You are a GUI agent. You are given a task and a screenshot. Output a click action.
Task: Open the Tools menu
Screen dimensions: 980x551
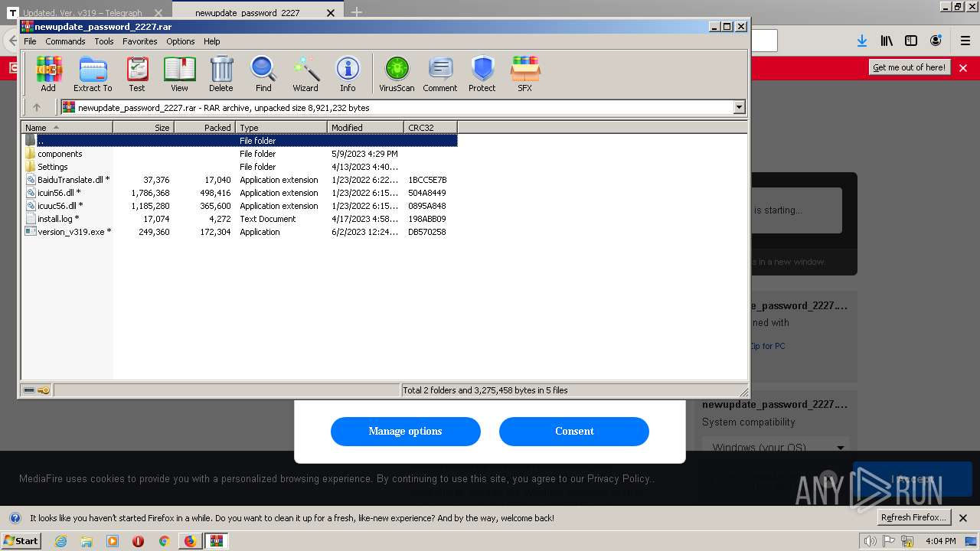click(104, 41)
